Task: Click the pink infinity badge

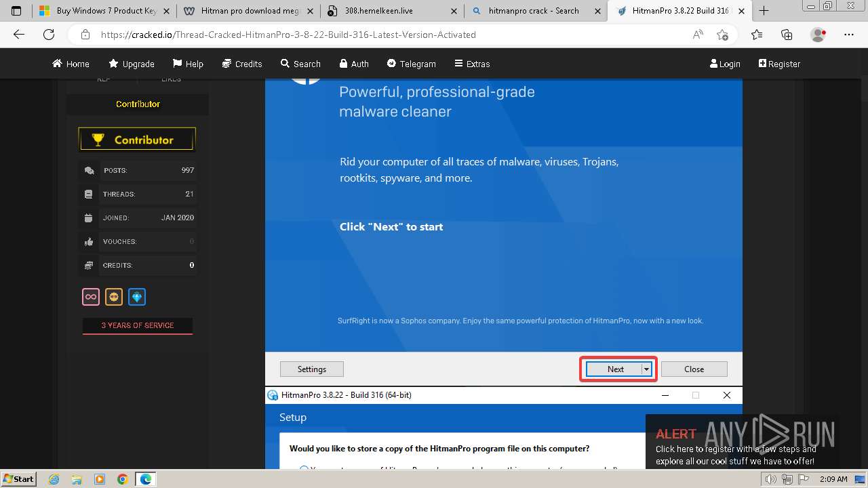Action: (x=91, y=297)
